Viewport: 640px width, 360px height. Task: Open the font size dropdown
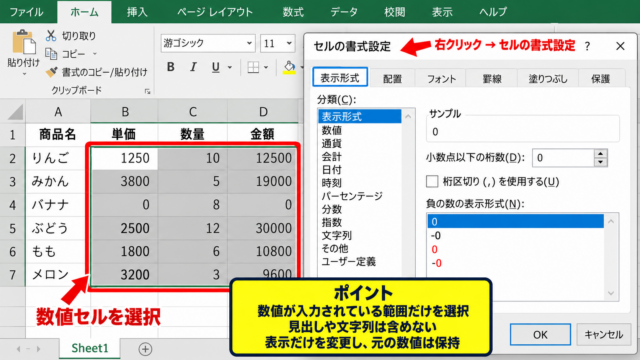click(x=289, y=43)
